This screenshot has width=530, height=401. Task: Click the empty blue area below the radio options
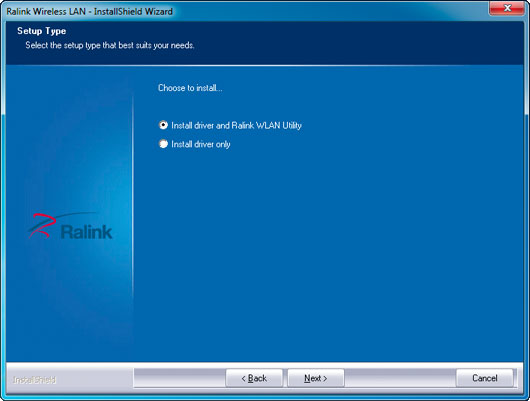pos(328,254)
